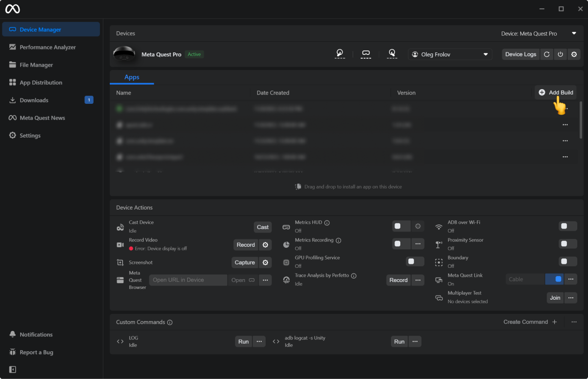This screenshot has height=379, width=588.
Task: Toggle Metrics HUD switch
Action: point(401,226)
